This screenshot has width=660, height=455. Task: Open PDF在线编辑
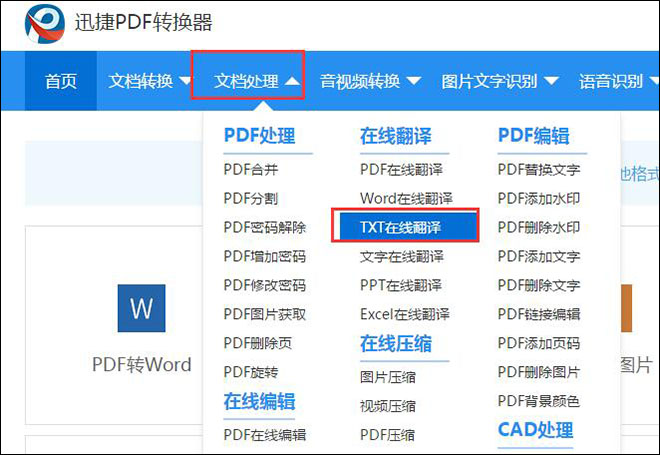[x=265, y=434]
